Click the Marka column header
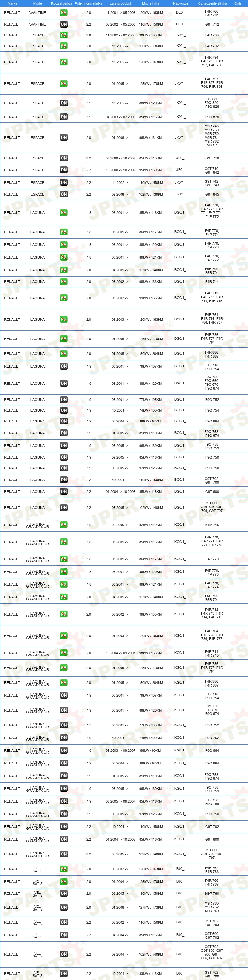 tap(12, 3)
